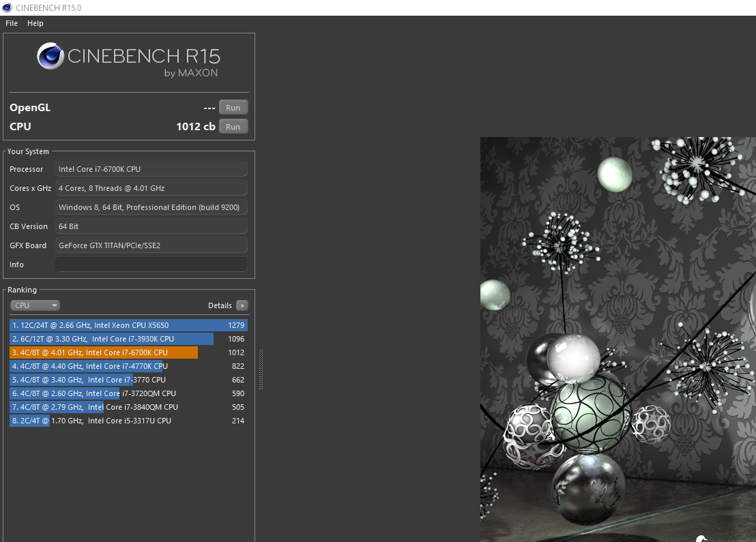Open the CPU ranking dropdown
Image resolution: width=756 pixels, height=542 pixels.
point(35,305)
